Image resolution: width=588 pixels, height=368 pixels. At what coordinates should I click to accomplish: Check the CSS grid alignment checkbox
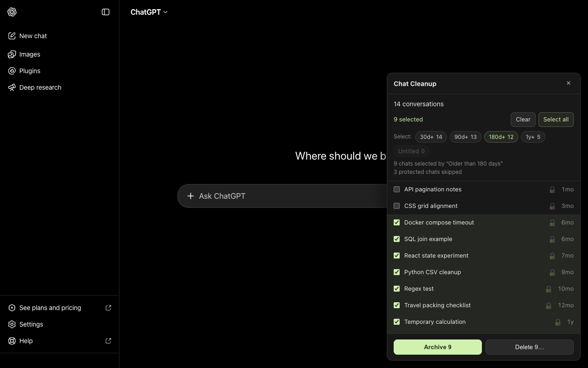[397, 206]
